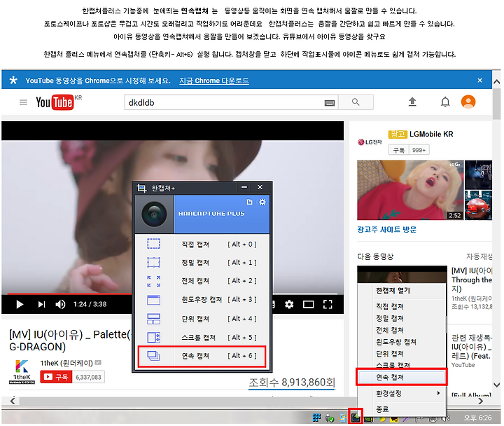Select 한캡쳐 열기 in tray menu
The width and height of the screenshot is (504, 426).
[393, 291]
